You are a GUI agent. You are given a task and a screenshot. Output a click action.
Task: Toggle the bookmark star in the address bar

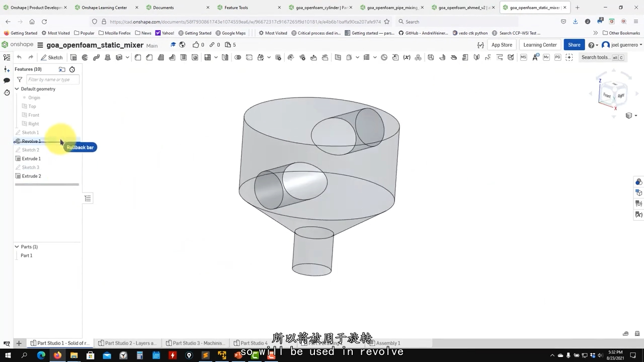point(386,22)
